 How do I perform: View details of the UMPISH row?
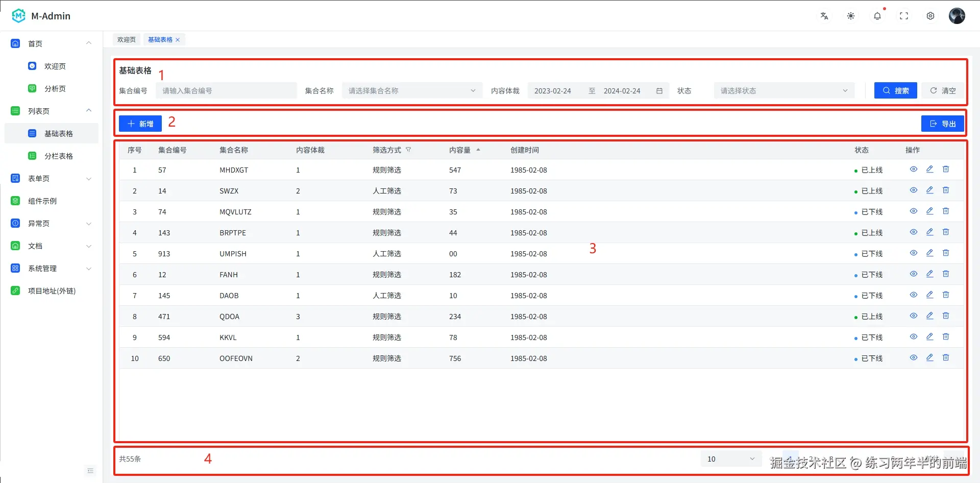pos(914,253)
